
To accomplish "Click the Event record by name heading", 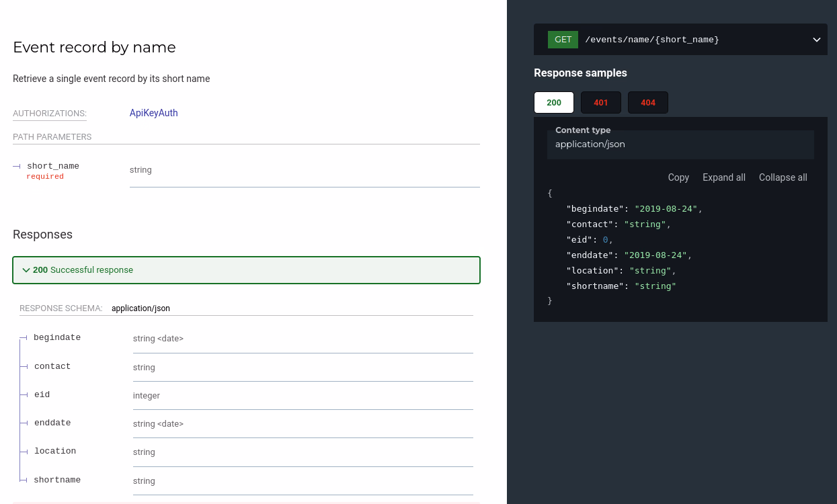I will coord(94,47).
